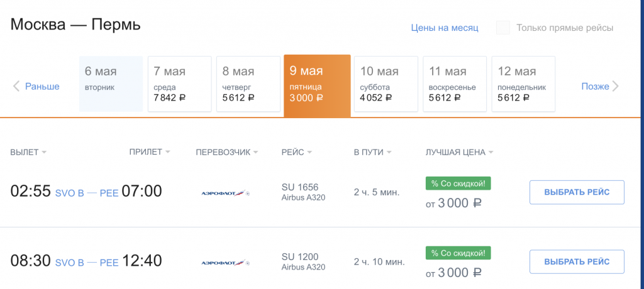Click the left chevron next to Раньше
Image resolution: width=644 pixels, height=289 pixels.
coord(16,86)
